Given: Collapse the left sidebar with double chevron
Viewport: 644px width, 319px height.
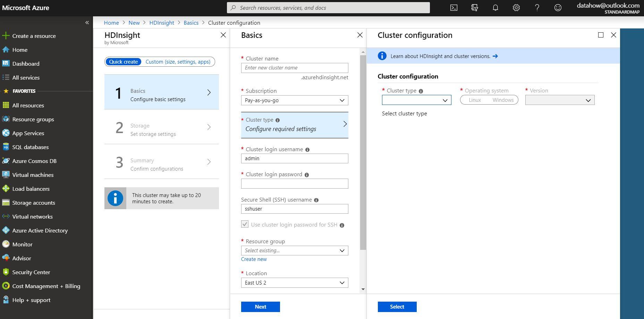Looking at the screenshot, I should point(87,23).
